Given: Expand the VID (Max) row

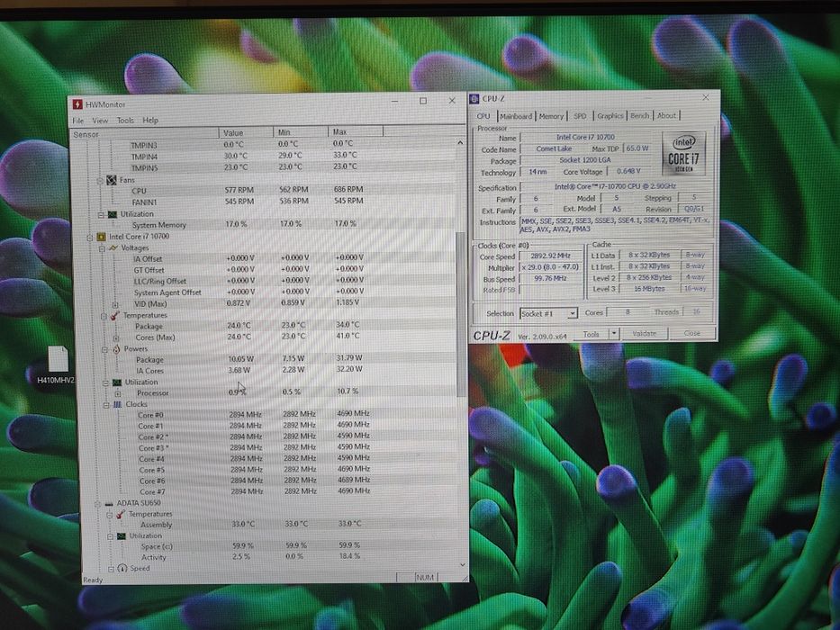Looking at the screenshot, I should coord(115,305).
